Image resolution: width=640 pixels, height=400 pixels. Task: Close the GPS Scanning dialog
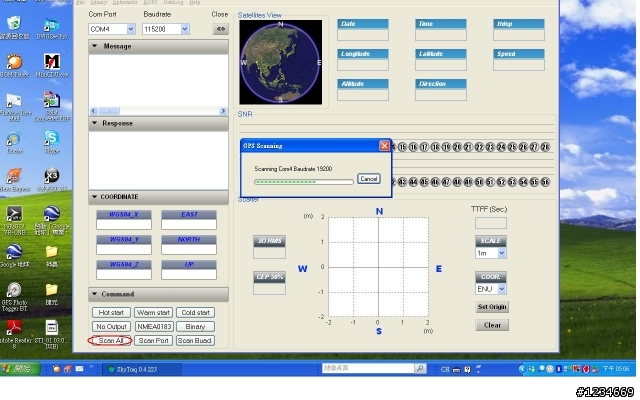tap(384, 146)
